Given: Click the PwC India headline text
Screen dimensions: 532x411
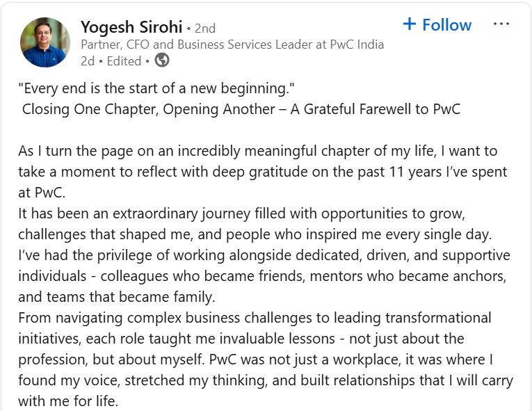Looking at the screenshot, I should click(x=232, y=45).
